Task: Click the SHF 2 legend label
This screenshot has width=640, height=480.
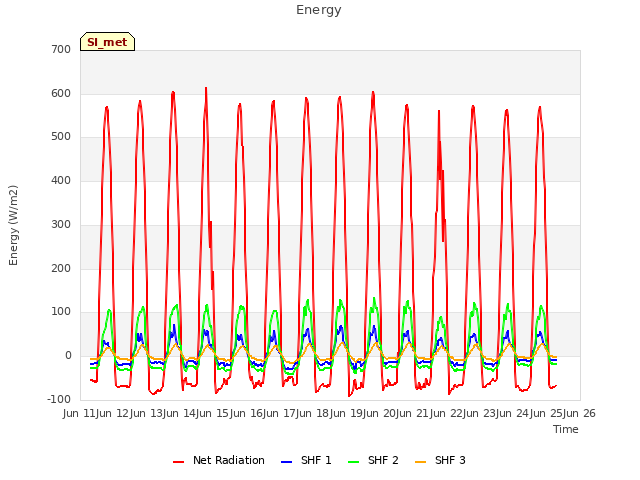Action: coord(383,460)
